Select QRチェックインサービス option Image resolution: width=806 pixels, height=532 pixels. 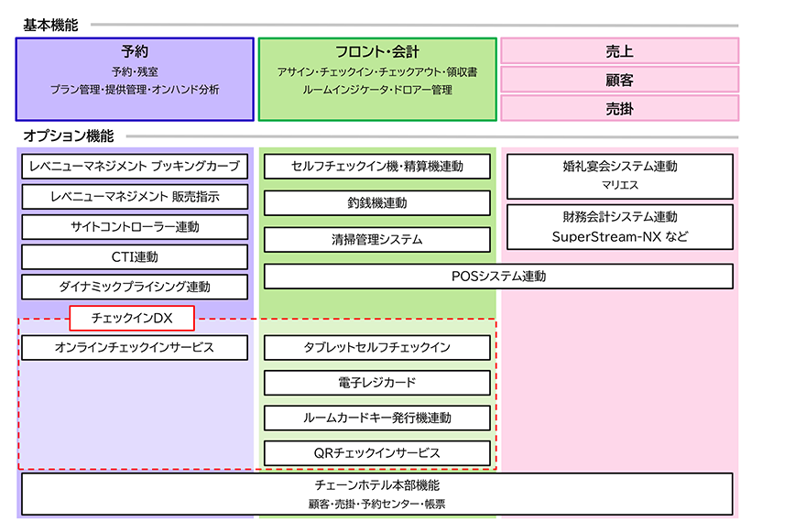click(376, 453)
